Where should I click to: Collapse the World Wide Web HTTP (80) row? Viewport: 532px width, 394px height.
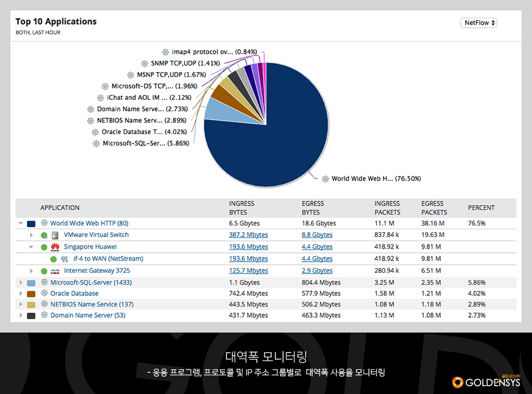tap(21, 223)
